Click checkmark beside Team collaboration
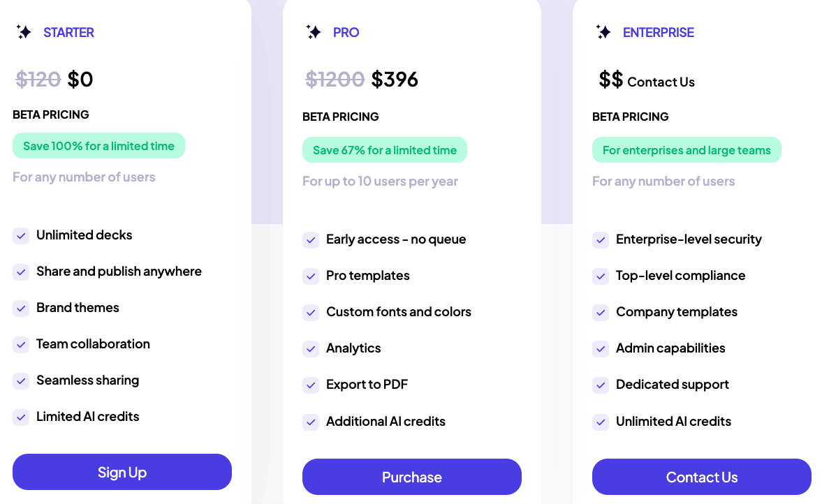 click(21, 345)
